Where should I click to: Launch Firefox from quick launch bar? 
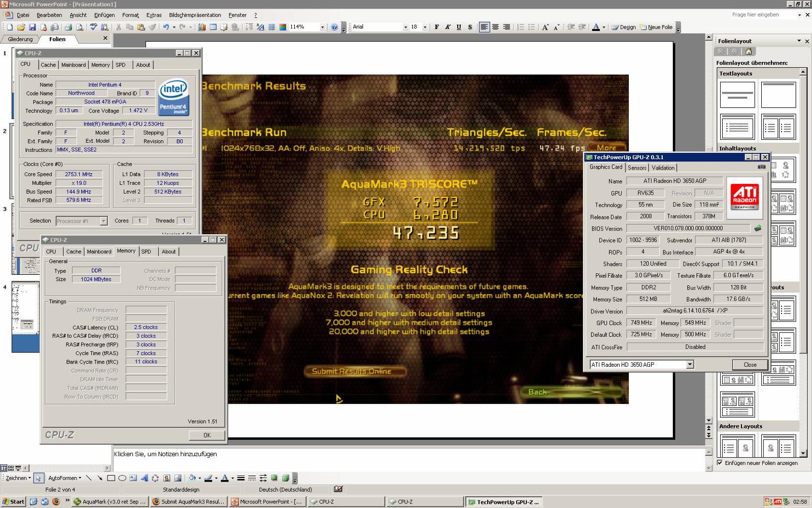click(56, 502)
